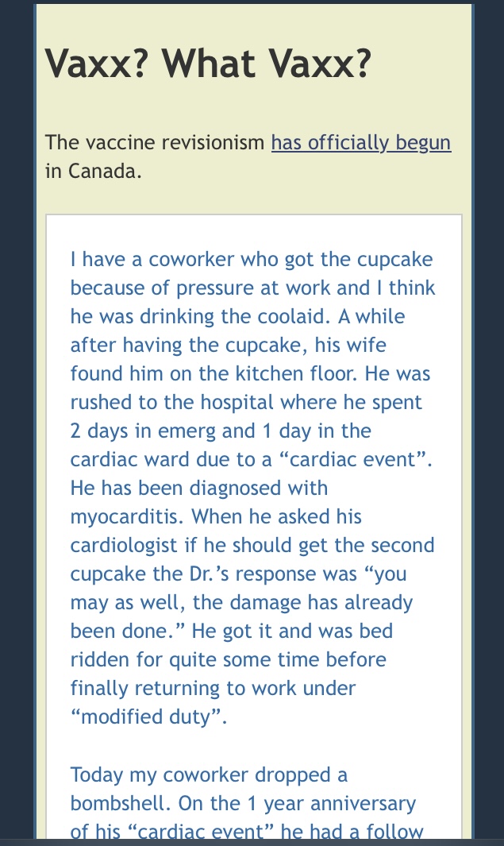Screen dimensions: 504x846
Task: Click the phrase "modified duty" in the quote
Action: (144, 717)
